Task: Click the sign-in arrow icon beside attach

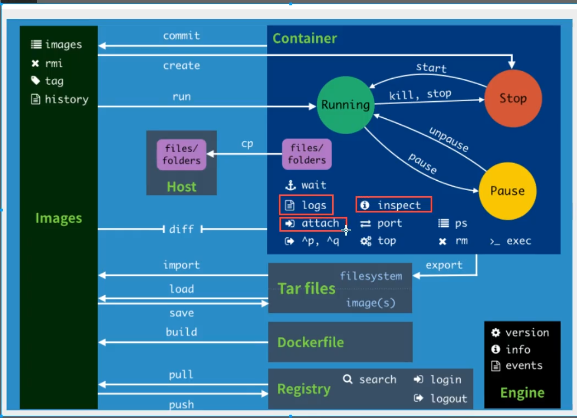Action: [290, 223]
